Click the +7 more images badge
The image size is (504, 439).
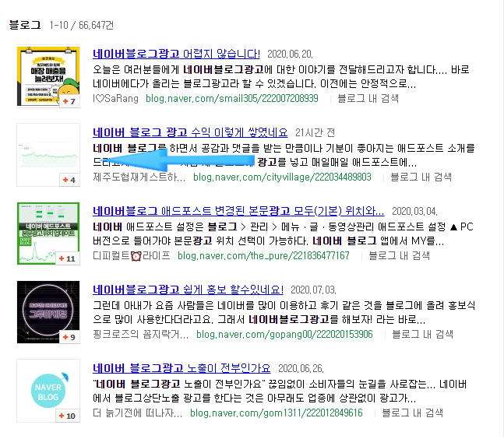click(x=69, y=101)
